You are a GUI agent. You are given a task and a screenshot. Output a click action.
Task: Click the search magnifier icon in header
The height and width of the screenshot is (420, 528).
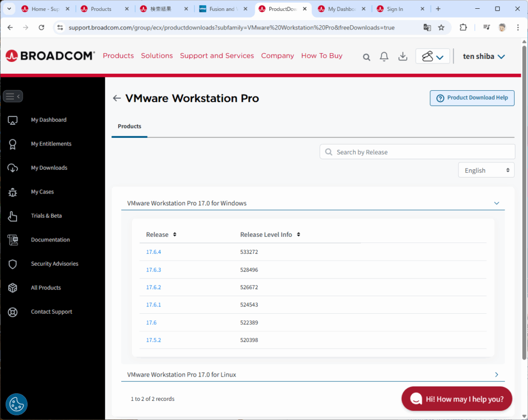tap(367, 57)
